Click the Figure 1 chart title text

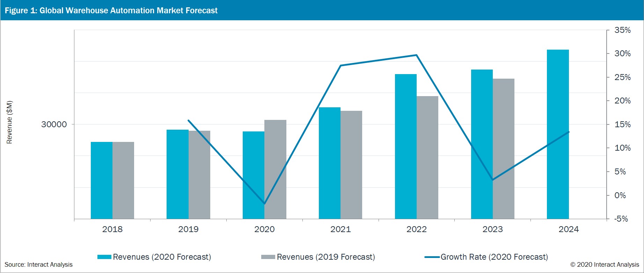click(111, 10)
